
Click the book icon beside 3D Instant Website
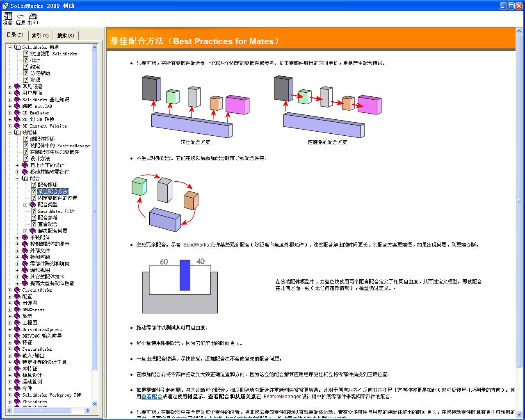pyautogui.click(x=17, y=126)
